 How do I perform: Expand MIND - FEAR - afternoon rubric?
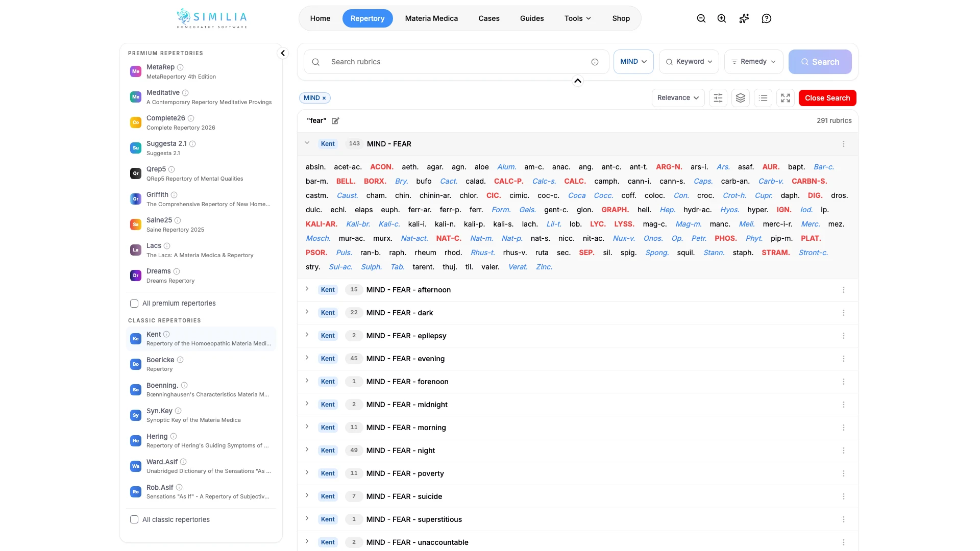tap(307, 289)
